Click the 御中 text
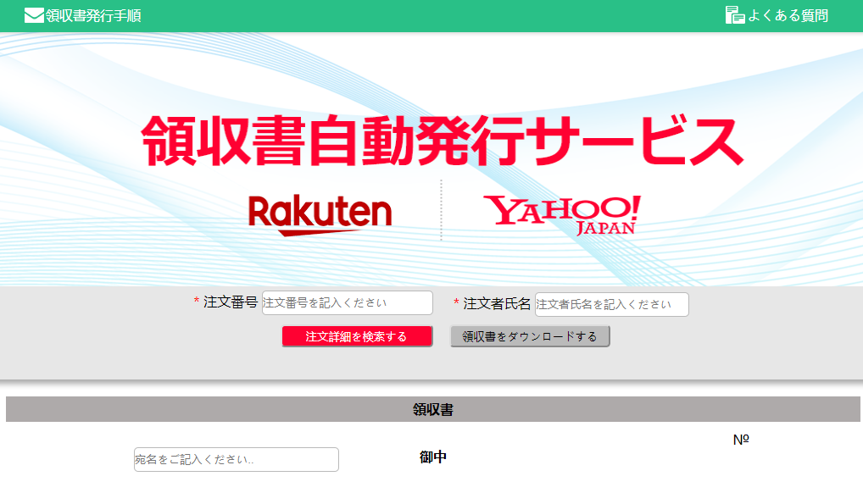This screenshot has height=504, width=863. coord(432,457)
